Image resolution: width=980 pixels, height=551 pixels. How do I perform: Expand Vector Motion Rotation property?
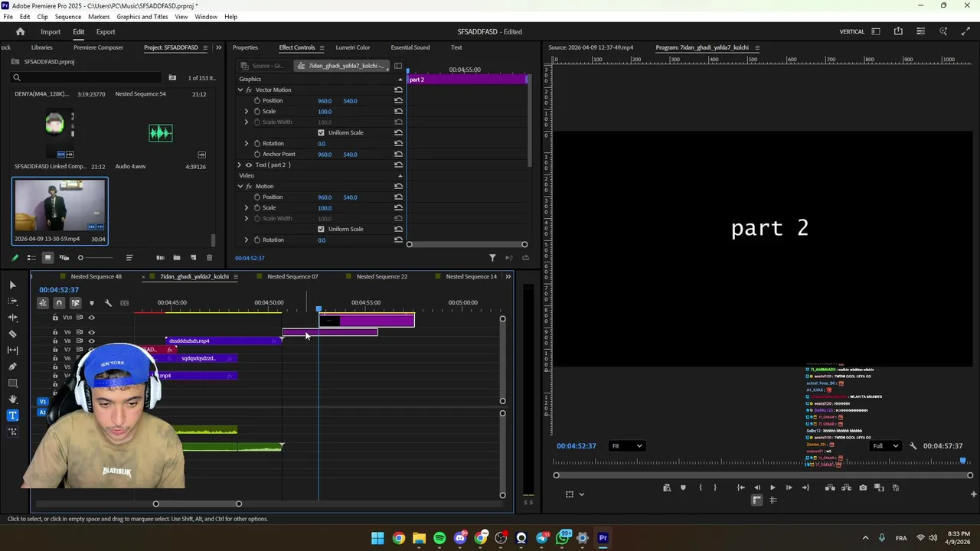pos(247,143)
